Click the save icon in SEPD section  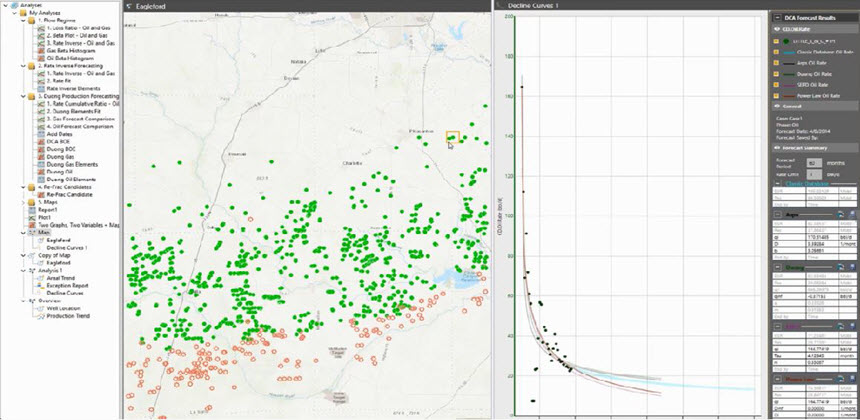850,324
